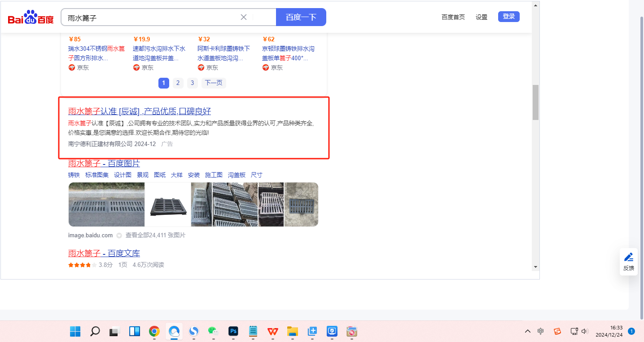Click the page scrollbar down arrow
Image resolution: width=644 pixels, height=342 pixels.
(535, 267)
